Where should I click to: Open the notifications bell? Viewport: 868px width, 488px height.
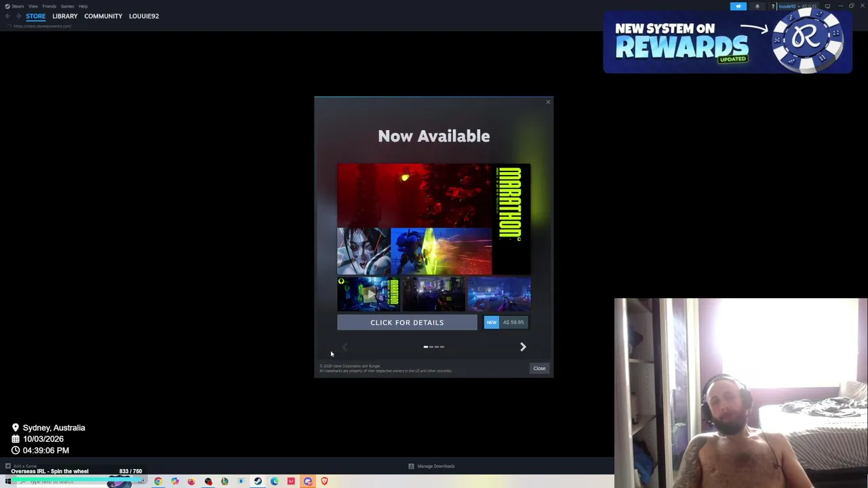coord(757,6)
